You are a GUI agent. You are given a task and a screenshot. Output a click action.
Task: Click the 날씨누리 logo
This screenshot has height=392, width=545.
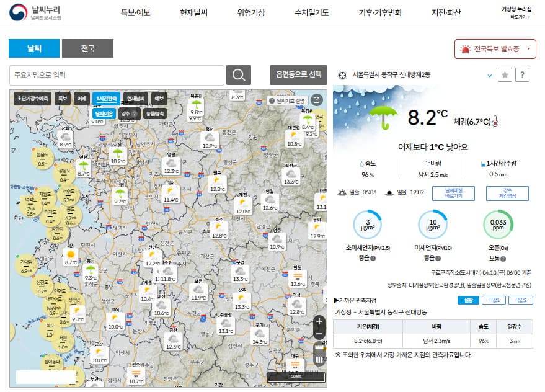[x=34, y=12]
